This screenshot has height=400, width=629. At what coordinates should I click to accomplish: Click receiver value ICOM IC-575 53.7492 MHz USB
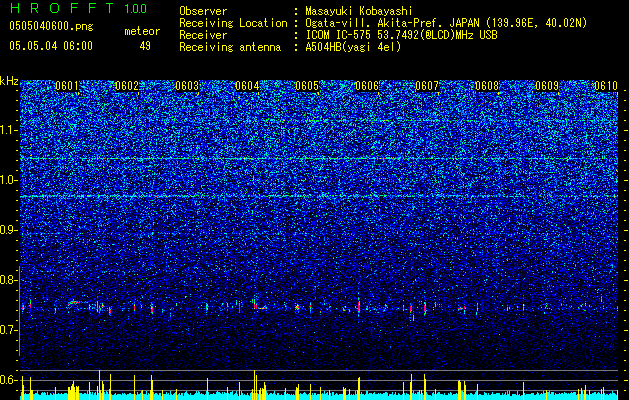[x=401, y=35]
